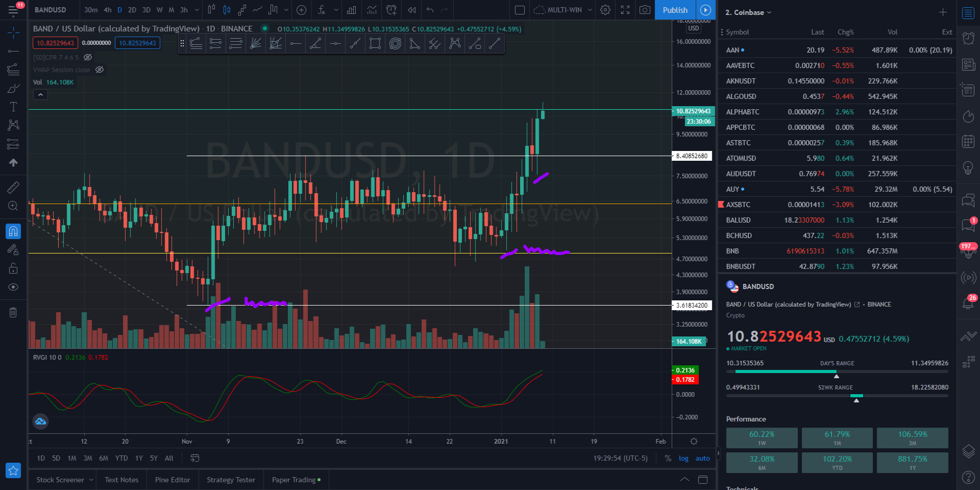Collapse the bottom panel chevron
The image size is (980, 490).
[684, 480]
